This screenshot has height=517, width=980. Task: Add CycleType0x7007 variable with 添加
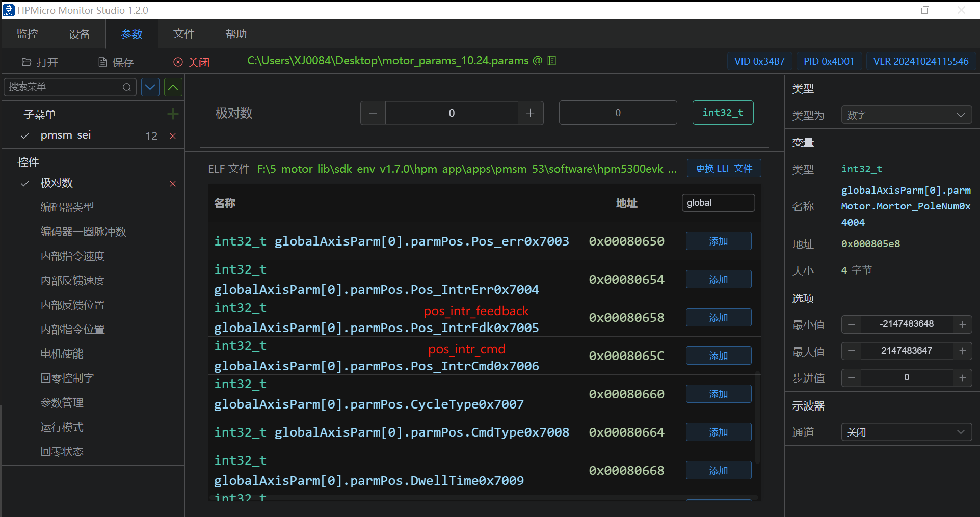click(719, 394)
